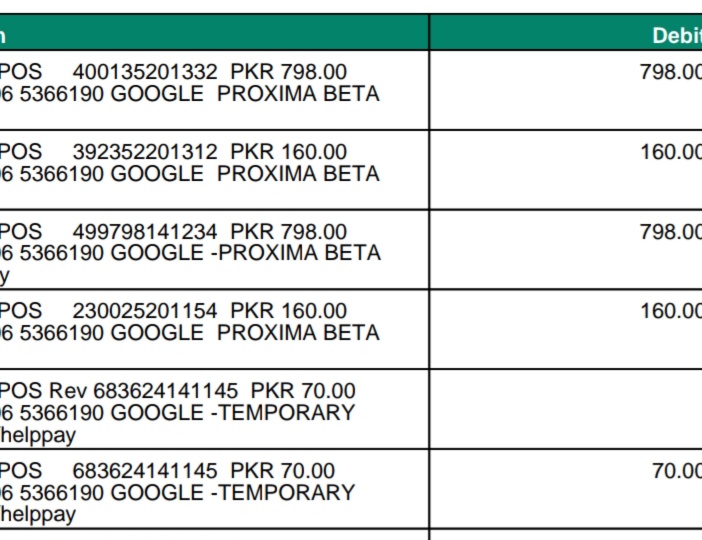Click the Debit column header
Image resolution: width=702 pixels, height=540 pixels.
(x=677, y=35)
